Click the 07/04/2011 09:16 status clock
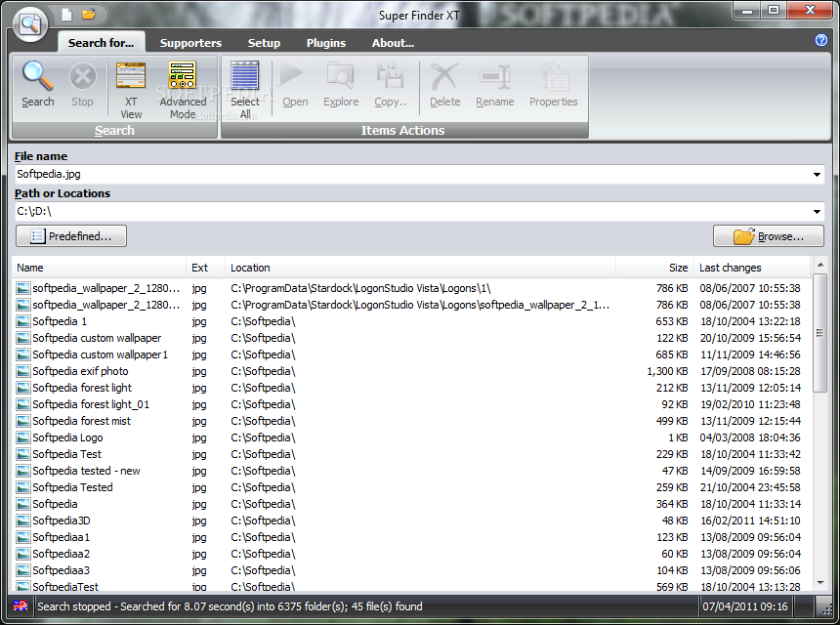 coord(745,606)
